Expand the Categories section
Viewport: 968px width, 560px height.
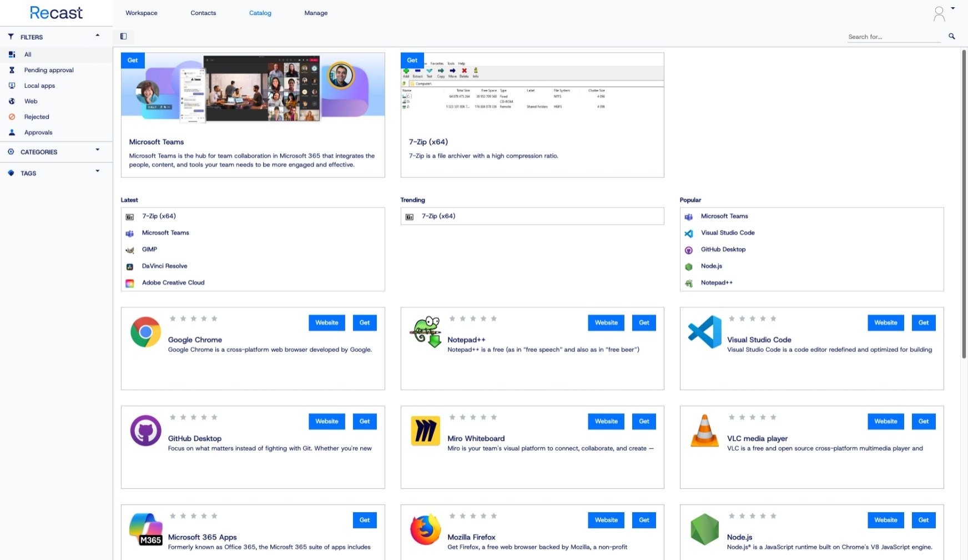click(x=98, y=150)
